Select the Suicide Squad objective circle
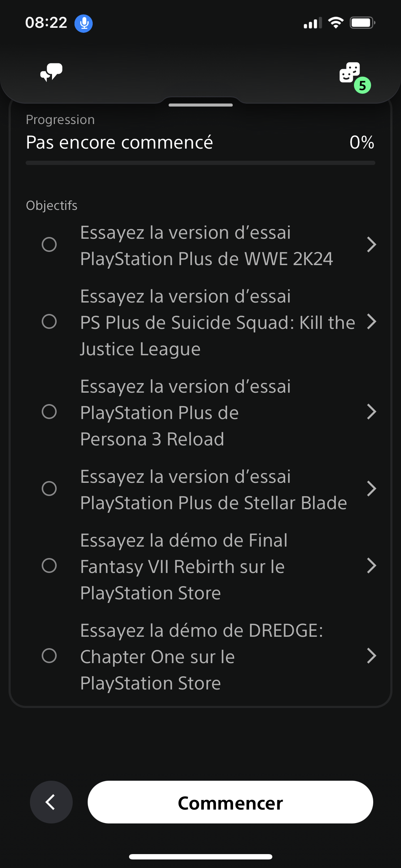401x868 pixels. [x=49, y=322]
